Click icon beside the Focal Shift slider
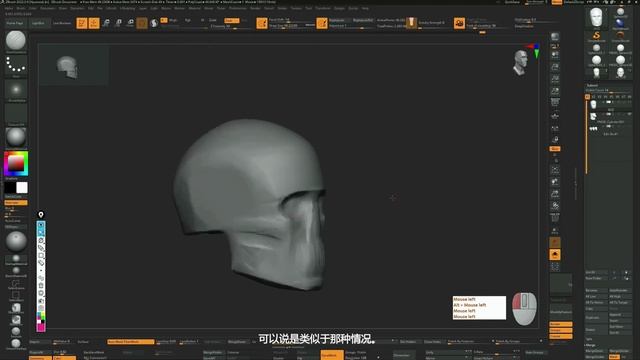The height and width of the screenshot is (360, 640). (x=262, y=23)
